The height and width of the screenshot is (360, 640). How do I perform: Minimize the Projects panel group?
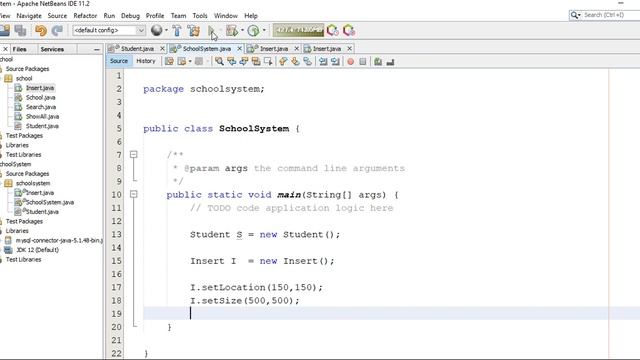coord(97,49)
